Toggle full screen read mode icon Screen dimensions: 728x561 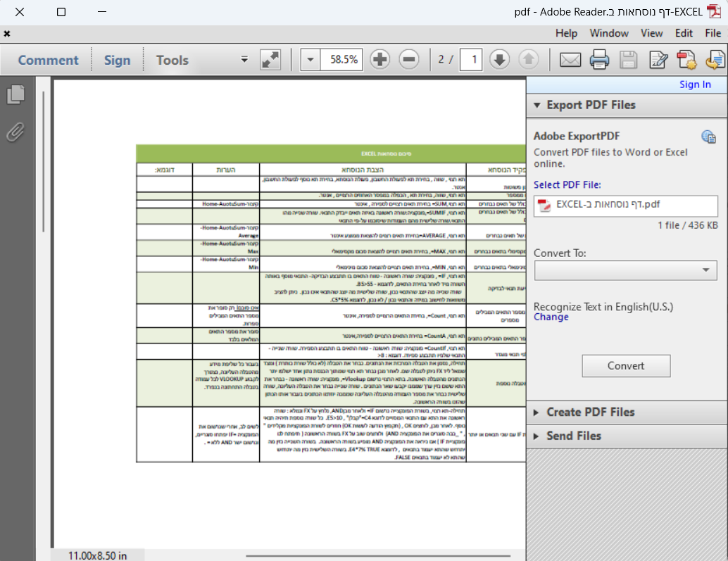(x=270, y=59)
